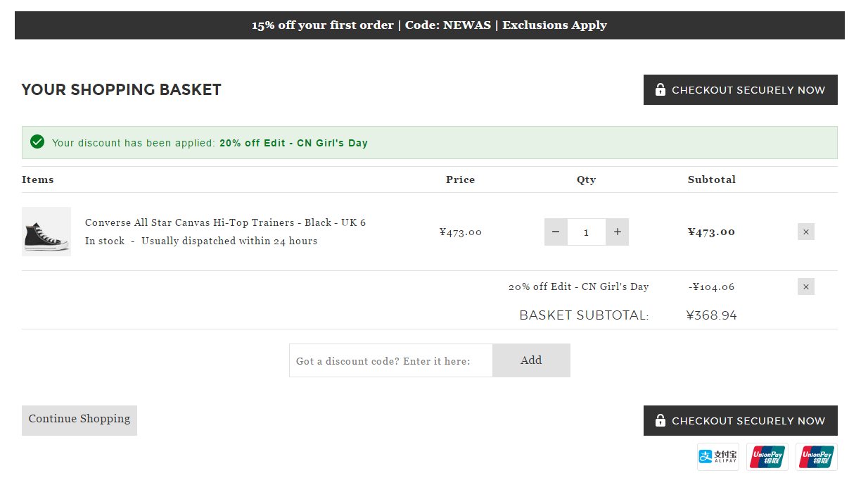Viewport: 868px width, 504px height.
Task: Click the padlock icon in top checkout button
Action: point(660,89)
